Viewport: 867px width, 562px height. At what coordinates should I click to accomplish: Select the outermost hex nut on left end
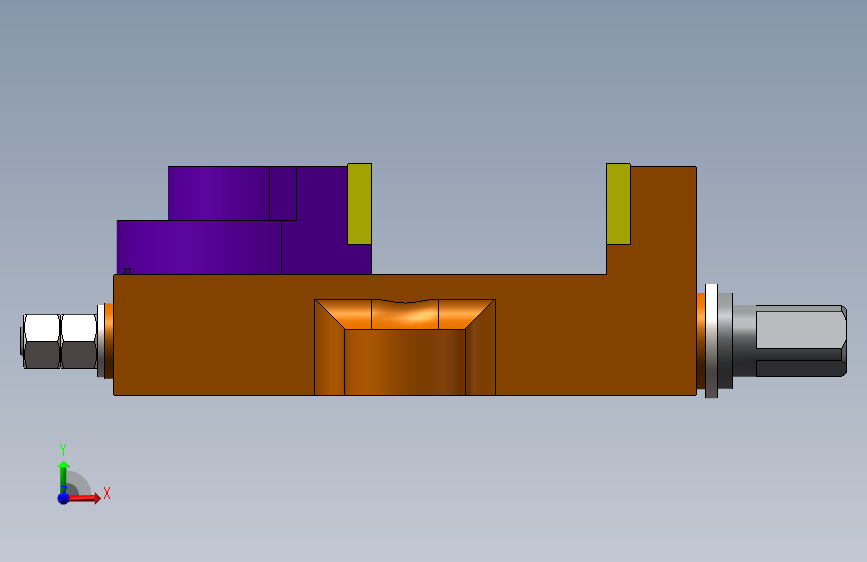41,341
